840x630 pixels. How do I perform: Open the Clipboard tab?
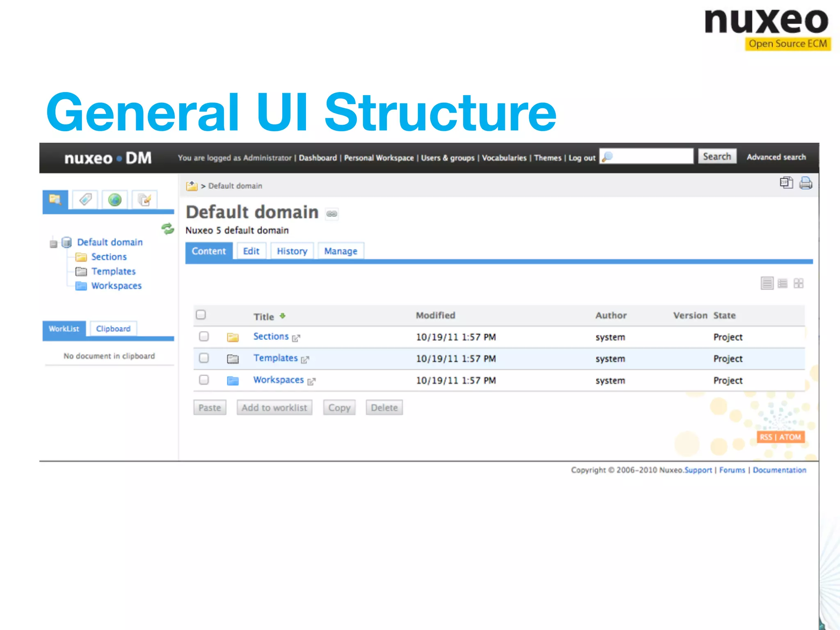click(x=113, y=329)
